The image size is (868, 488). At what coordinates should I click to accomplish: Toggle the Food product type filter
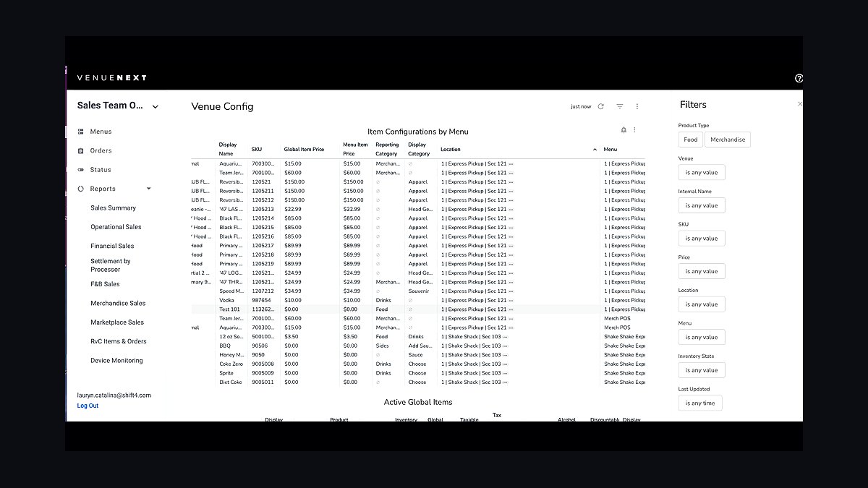coord(691,140)
